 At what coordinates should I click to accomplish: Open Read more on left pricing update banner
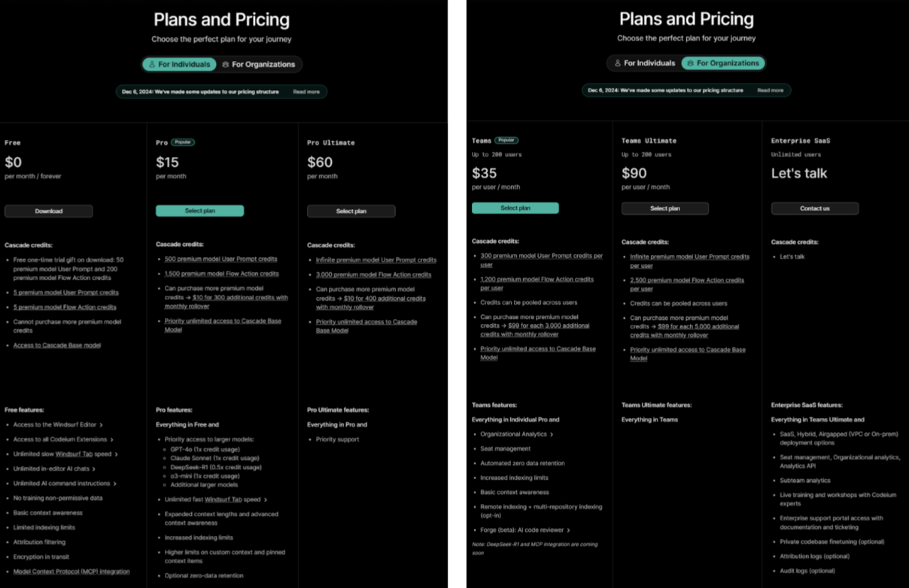(306, 92)
